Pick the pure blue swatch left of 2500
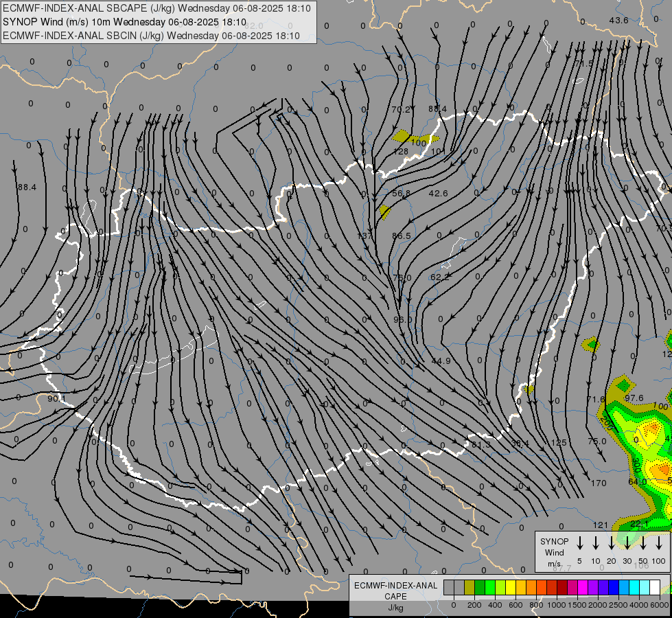This screenshot has height=618, width=672. (x=614, y=587)
